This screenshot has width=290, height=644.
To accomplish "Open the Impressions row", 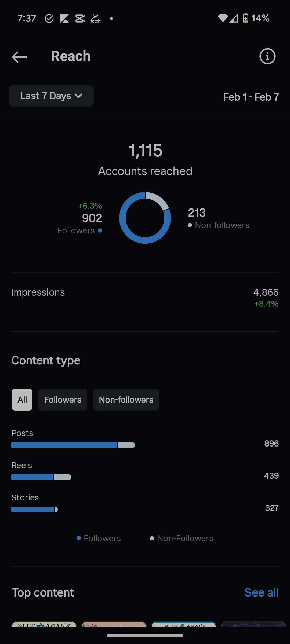I will point(145,298).
